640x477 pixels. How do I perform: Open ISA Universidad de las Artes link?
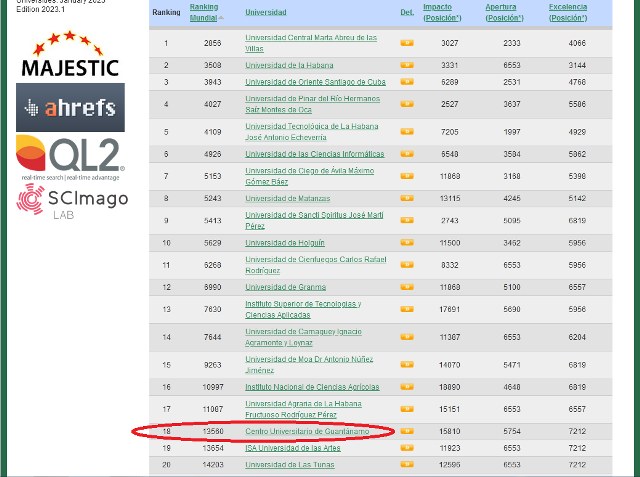[x=293, y=448]
